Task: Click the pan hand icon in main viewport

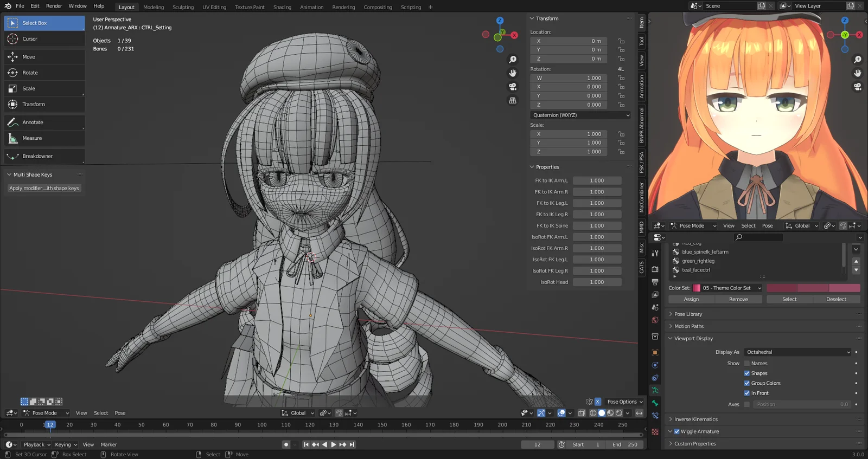Action: pyautogui.click(x=513, y=73)
